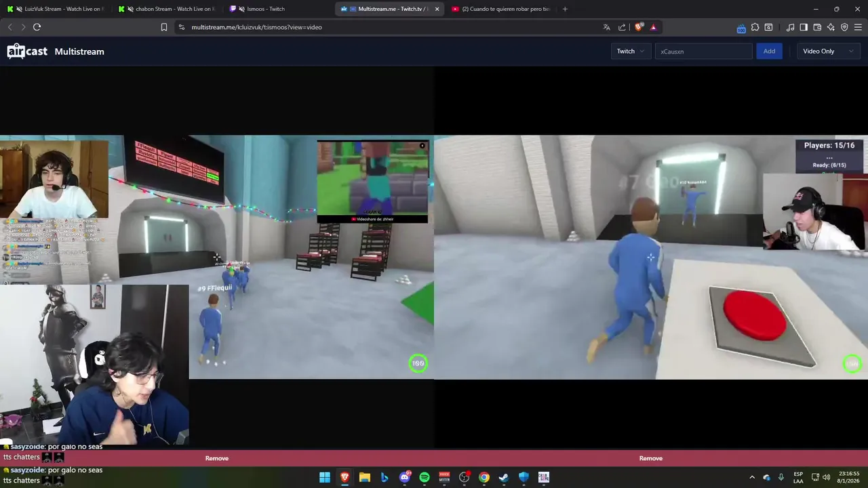Click the share page icon in address bar
868x488 pixels.
point(622,27)
